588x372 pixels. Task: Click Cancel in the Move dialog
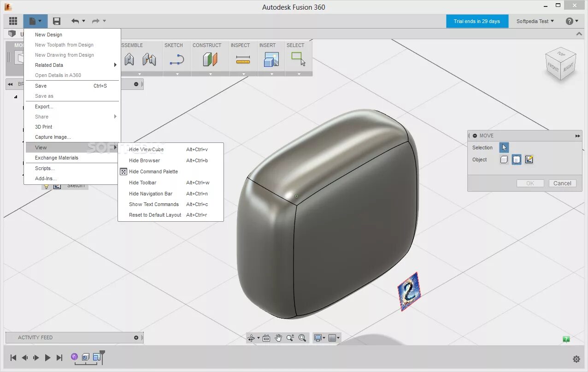coord(562,183)
